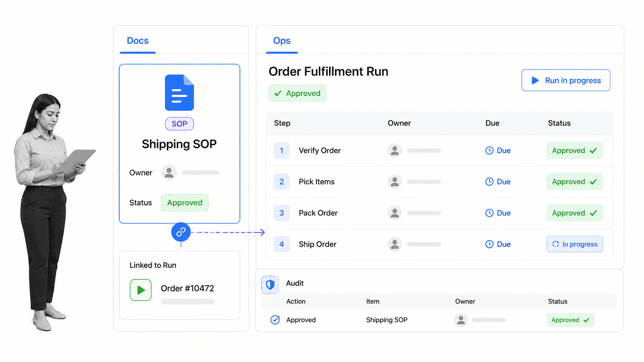Click the Run in progress button
Image resolution: width=644 pixels, height=362 pixels.
point(566,80)
